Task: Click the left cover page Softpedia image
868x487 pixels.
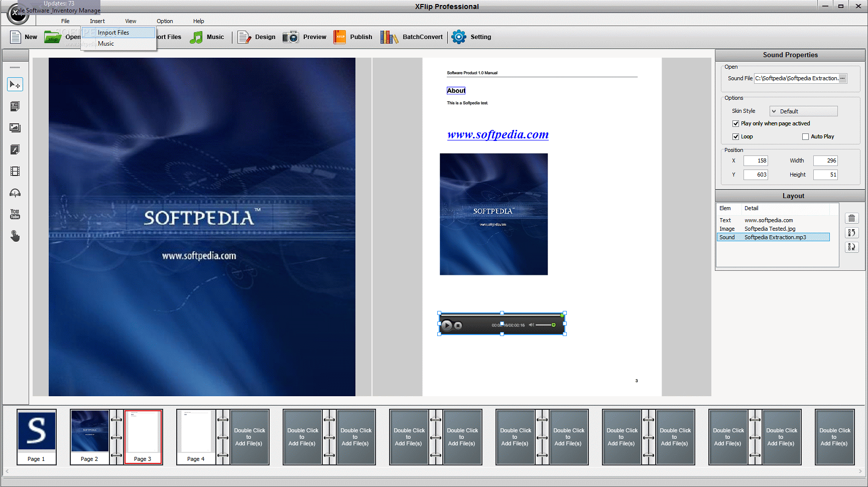Action: (x=202, y=227)
